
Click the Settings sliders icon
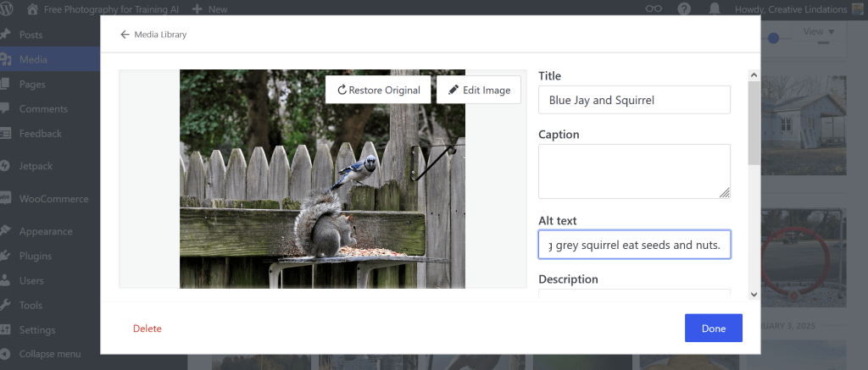click(5, 329)
